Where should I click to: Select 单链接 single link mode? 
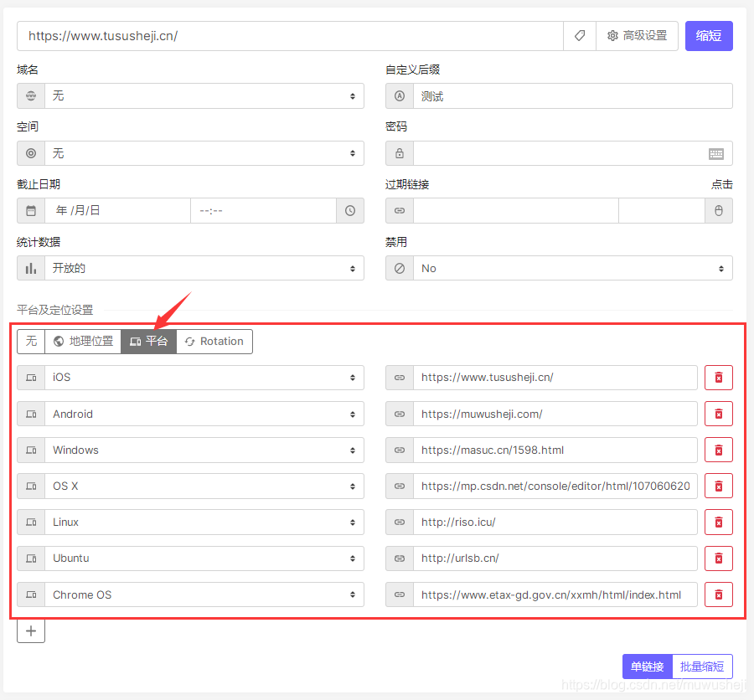[648, 667]
